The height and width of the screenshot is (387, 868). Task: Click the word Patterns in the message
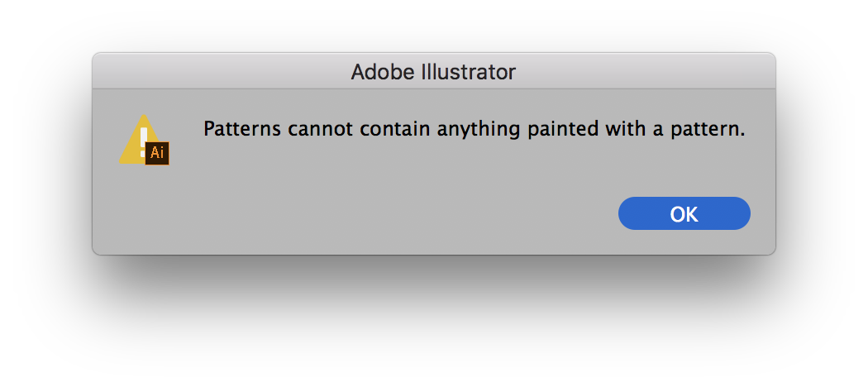click(x=242, y=129)
